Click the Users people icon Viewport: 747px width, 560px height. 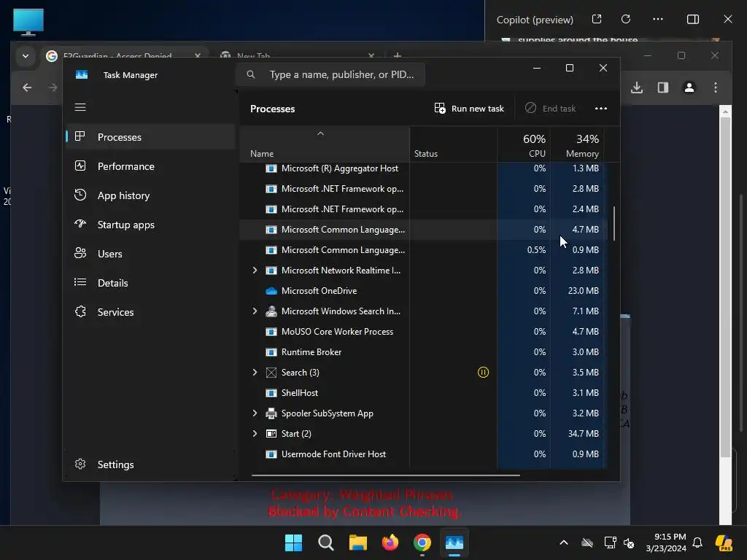click(80, 253)
